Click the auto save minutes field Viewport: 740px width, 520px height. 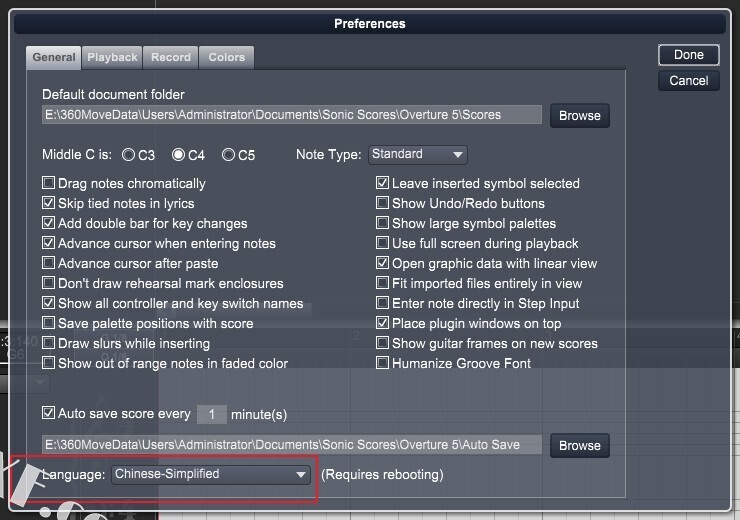coord(211,414)
